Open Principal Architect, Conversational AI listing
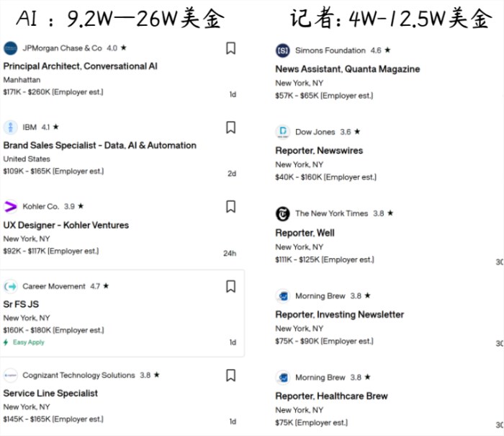This screenshot has height=436, width=504. (x=80, y=66)
